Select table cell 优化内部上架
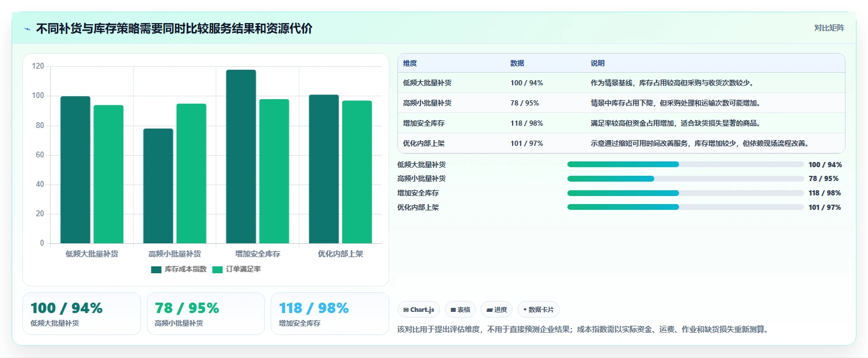 (x=424, y=144)
